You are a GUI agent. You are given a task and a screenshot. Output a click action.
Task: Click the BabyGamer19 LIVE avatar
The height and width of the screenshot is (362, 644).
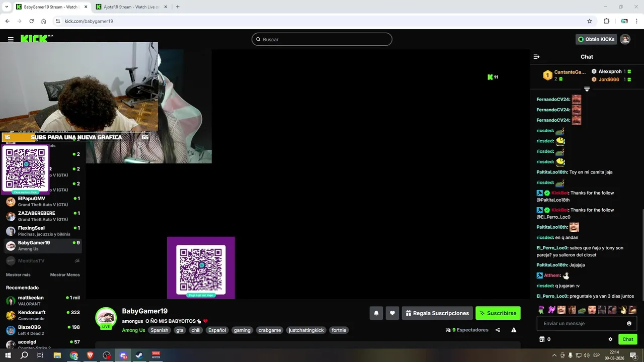pyautogui.click(x=106, y=318)
